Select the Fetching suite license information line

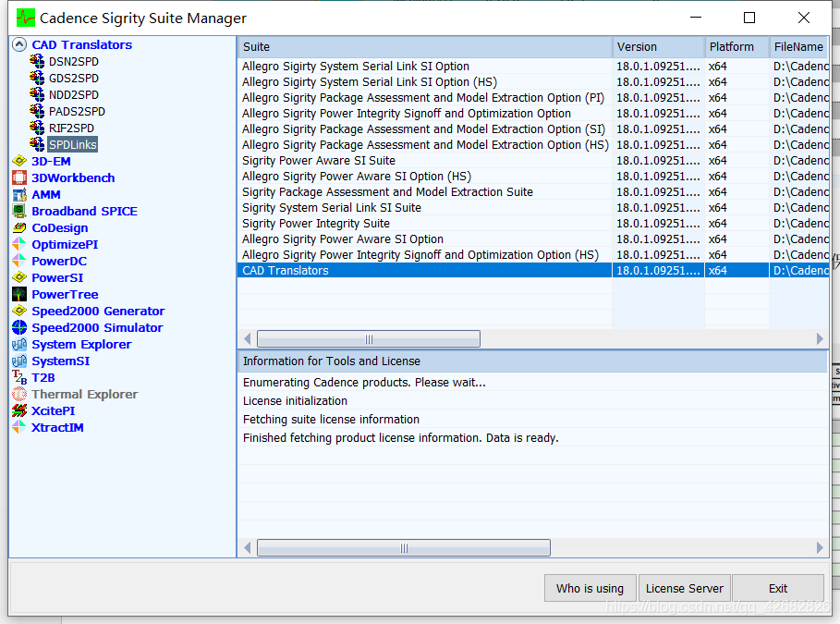click(x=533, y=419)
